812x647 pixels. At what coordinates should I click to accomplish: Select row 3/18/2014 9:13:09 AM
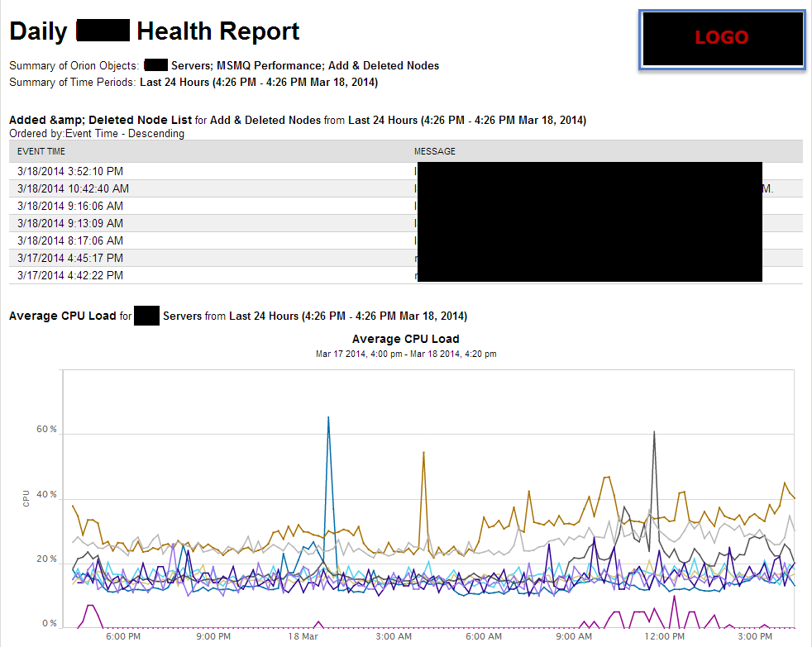click(405, 223)
